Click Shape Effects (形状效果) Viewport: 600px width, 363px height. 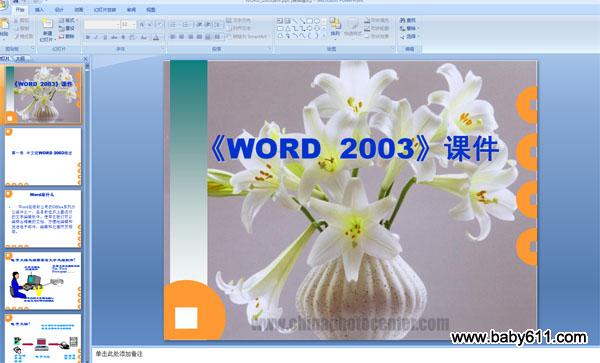(x=376, y=36)
